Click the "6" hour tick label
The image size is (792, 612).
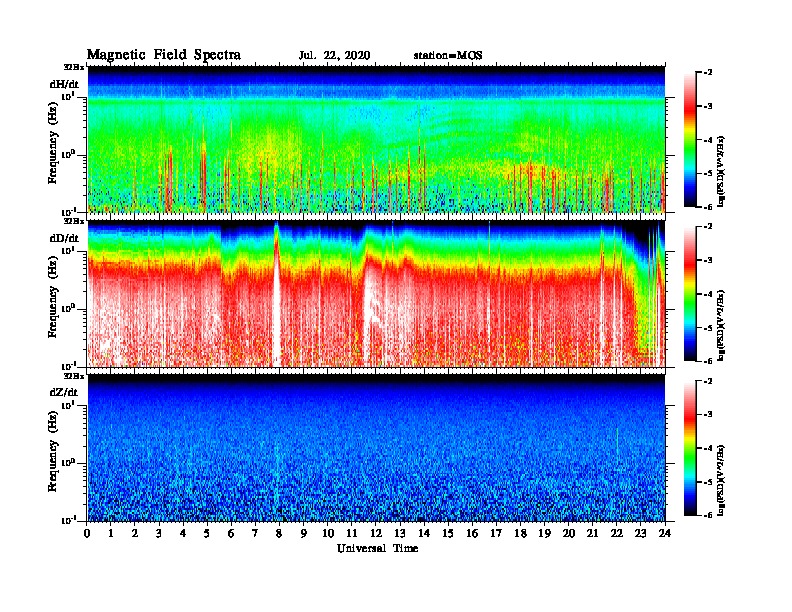tap(231, 534)
